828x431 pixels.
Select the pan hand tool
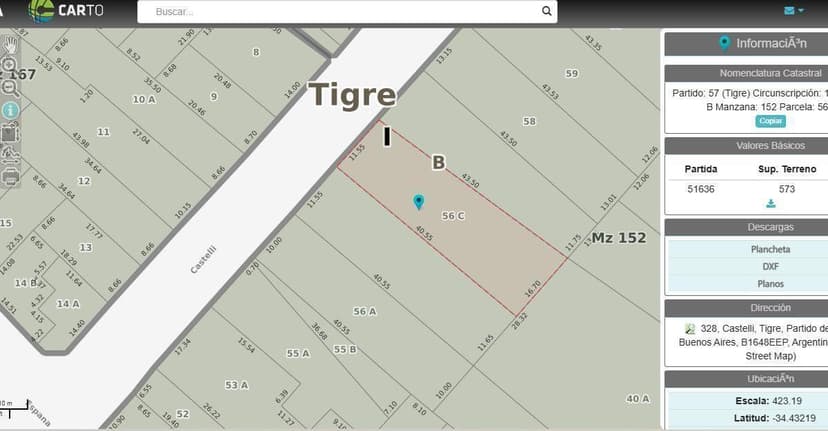pos(10,44)
